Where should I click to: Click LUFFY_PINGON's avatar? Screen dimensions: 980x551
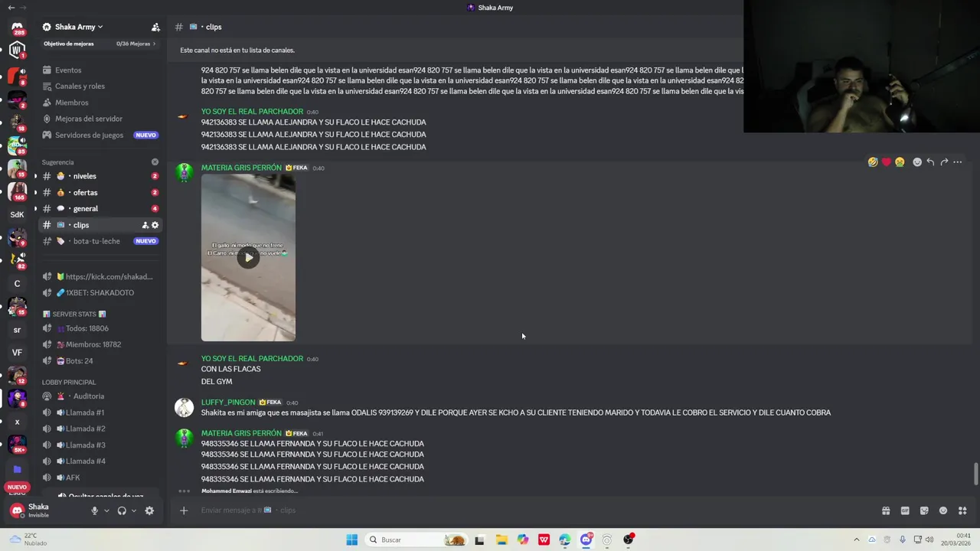184,408
